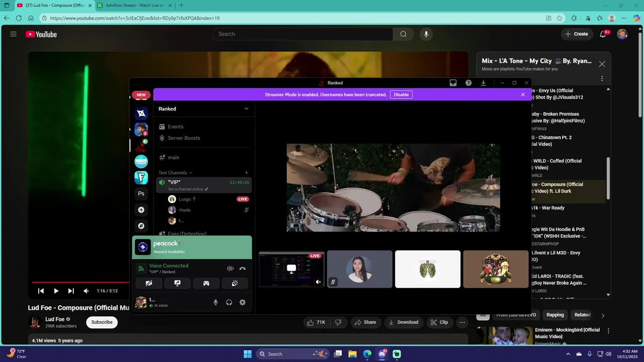Open YouTube hamburger guide menu
Screen dimensions: 644x362
[x=14, y=34]
